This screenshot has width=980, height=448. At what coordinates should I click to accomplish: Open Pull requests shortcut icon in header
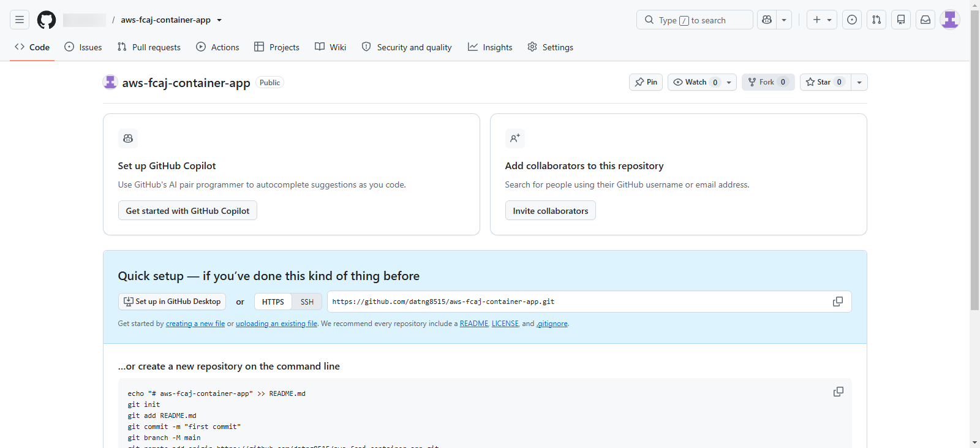click(x=876, y=20)
